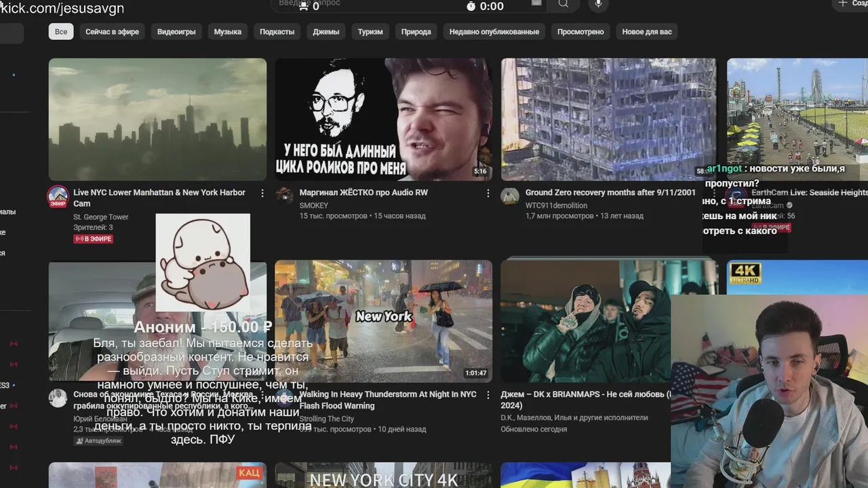The image size is (868, 488).
Task: Open Юрий Беловин channel avatar
Action: coord(58,399)
